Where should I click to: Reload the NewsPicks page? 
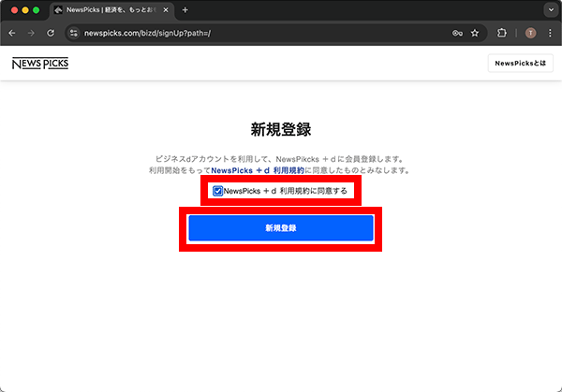coord(51,34)
